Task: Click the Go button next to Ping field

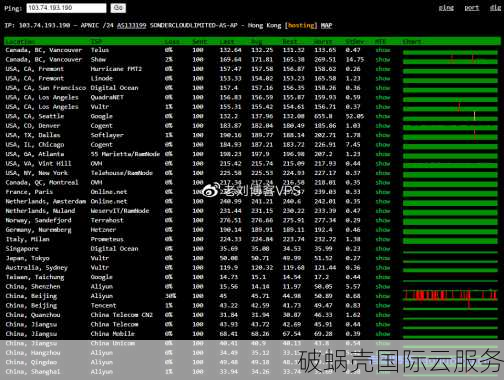Action: pyautogui.click(x=118, y=8)
